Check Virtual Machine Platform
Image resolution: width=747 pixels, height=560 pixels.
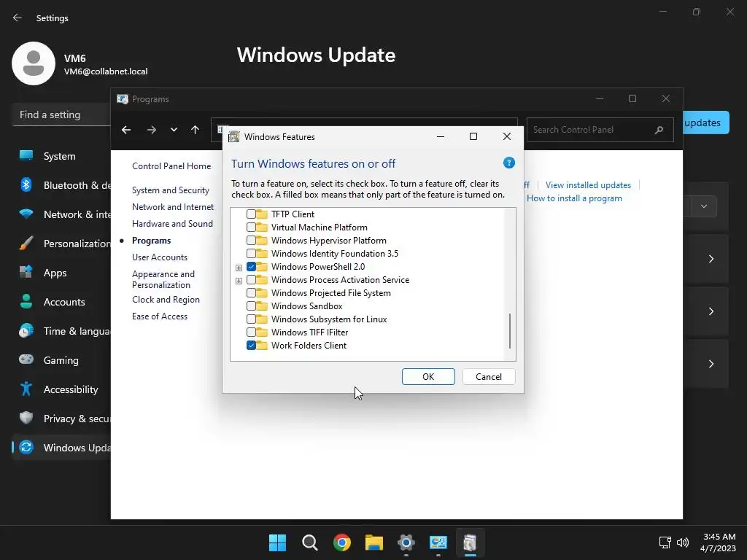pyautogui.click(x=251, y=227)
